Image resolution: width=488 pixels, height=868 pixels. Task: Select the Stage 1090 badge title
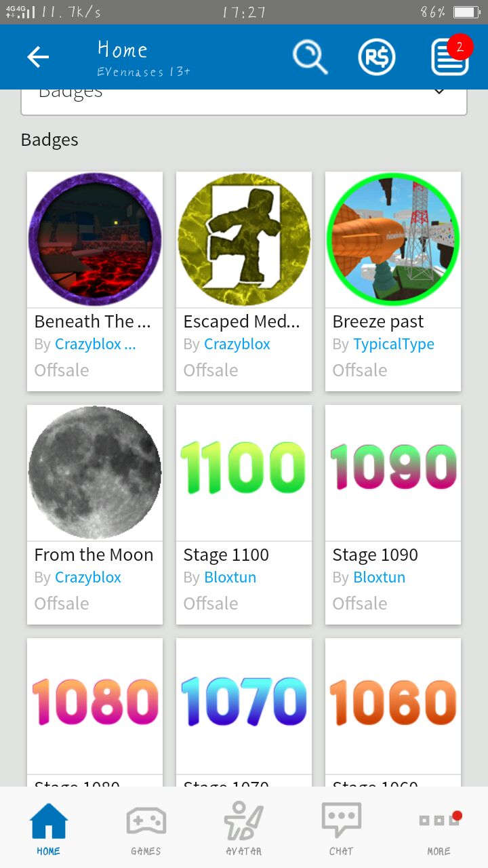[x=375, y=555]
